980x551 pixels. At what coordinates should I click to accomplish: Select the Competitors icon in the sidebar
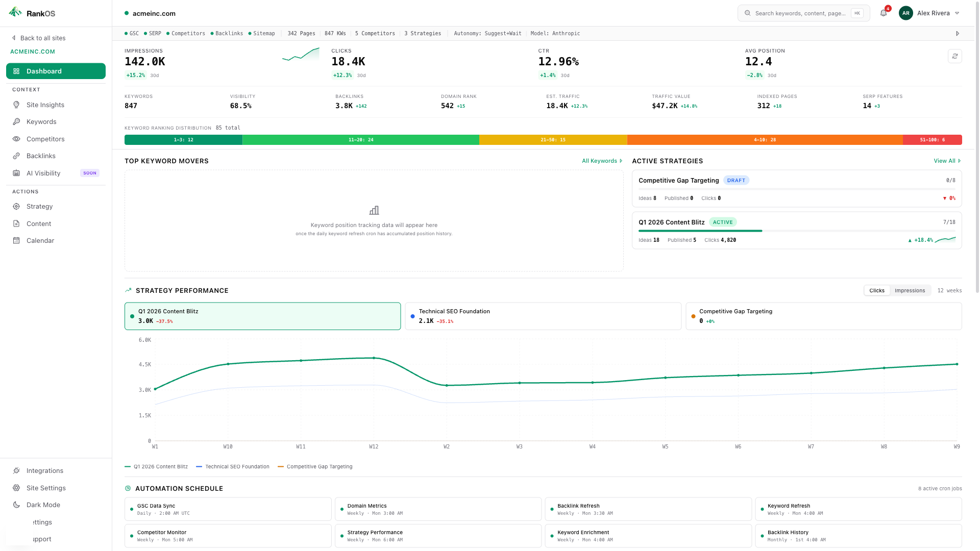[17, 139]
